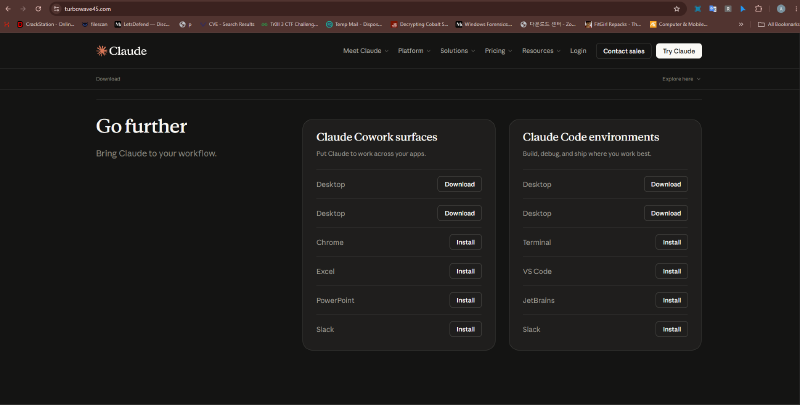Open the Decrypting Cobalt Strike bookmark
Viewport: 800px width, 405px height.
click(419, 24)
